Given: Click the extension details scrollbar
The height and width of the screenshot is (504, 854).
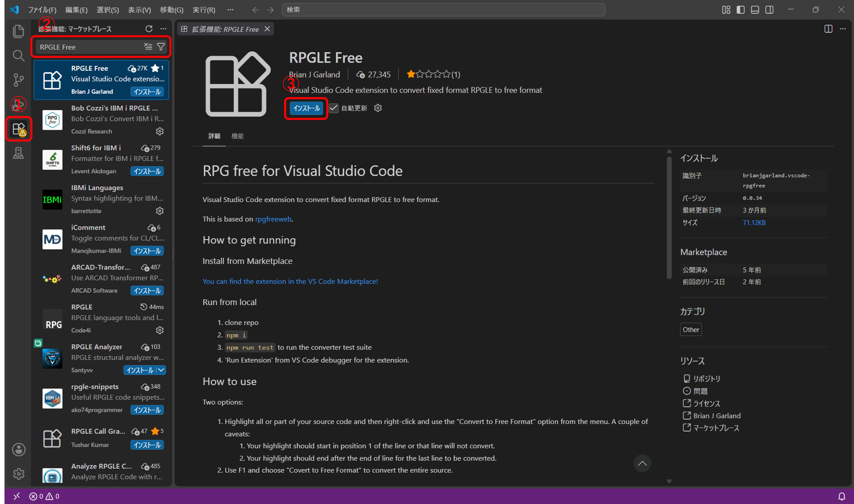Looking at the screenshot, I should [669, 217].
